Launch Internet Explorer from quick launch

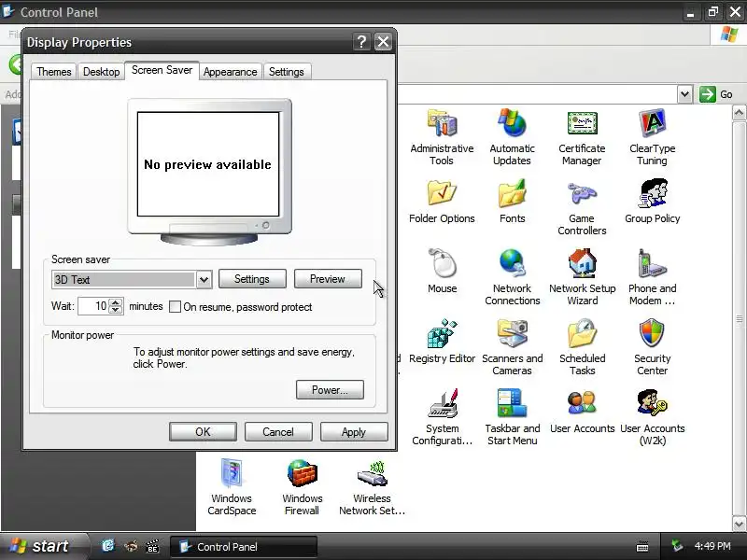[108, 546]
